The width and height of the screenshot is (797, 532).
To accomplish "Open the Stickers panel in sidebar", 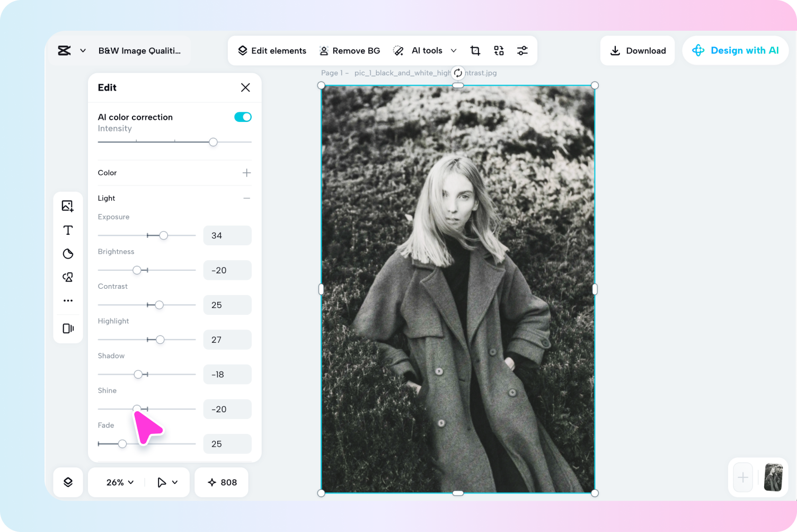I will [68, 254].
